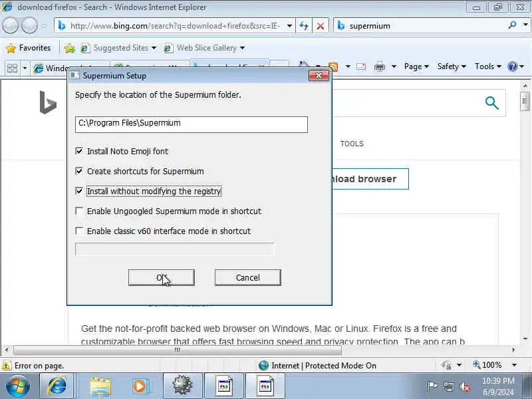The height and width of the screenshot is (399, 532).
Task: Click the taskbar clock showing 10:39 PM
Action: coord(498,386)
